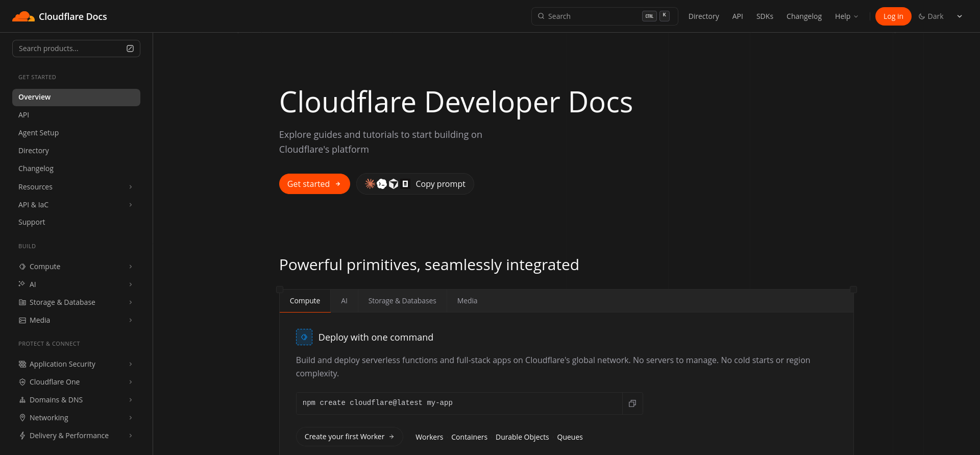Focus the top Search field
This screenshot has width=980, height=455.
605,16
